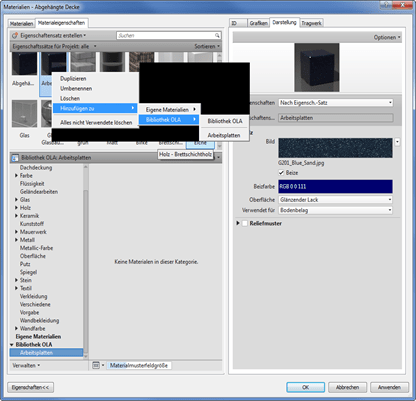Click the Beizfarbe blue color swatch

coord(336,186)
